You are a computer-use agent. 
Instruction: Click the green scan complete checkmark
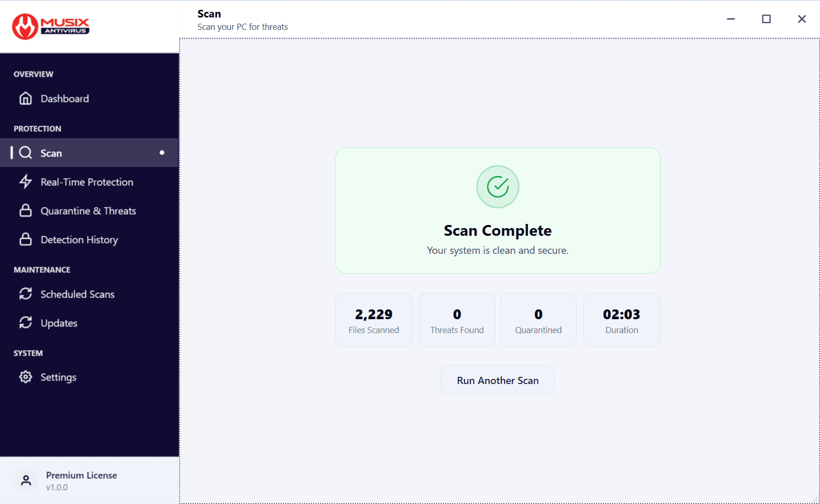tap(498, 187)
